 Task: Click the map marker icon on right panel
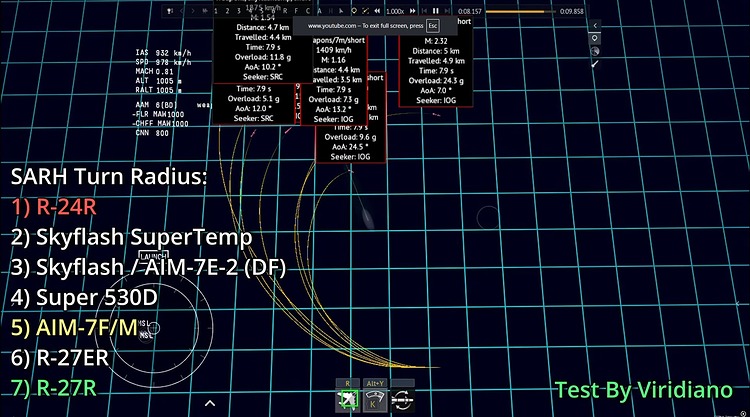pos(596,37)
